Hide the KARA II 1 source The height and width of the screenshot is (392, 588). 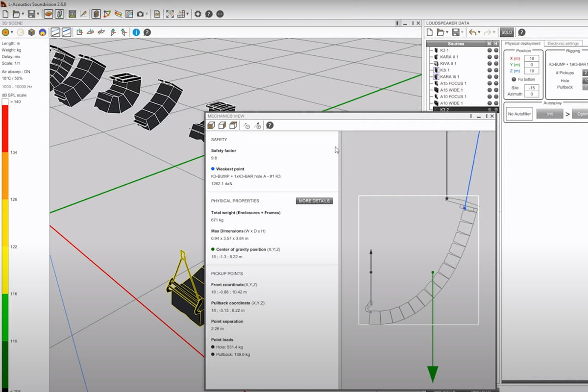pos(495,57)
